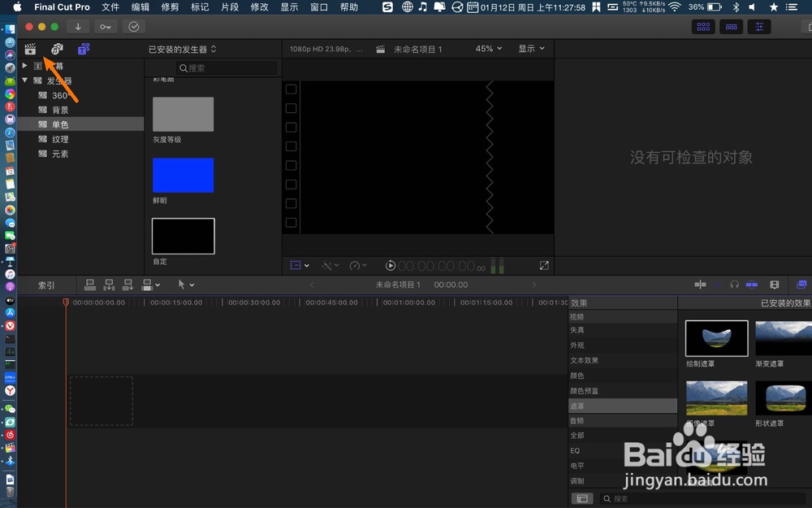
Task: Open the Select arrow tool menu
Action: pyautogui.click(x=185, y=284)
